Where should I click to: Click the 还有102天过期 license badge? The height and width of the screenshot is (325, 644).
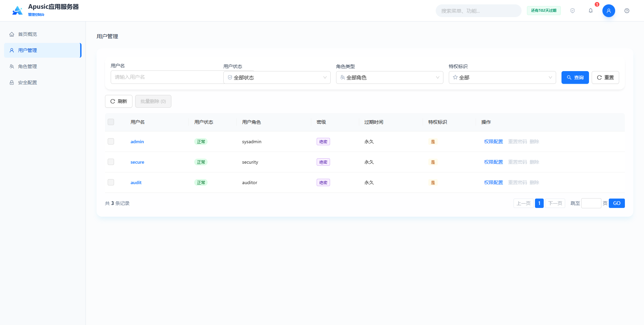point(544,11)
